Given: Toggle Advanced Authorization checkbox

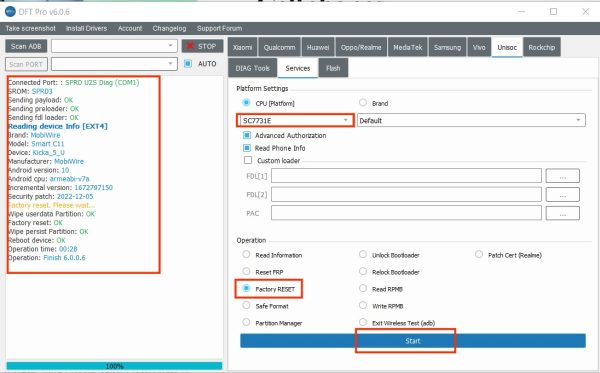Looking at the screenshot, I should pyautogui.click(x=247, y=135).
